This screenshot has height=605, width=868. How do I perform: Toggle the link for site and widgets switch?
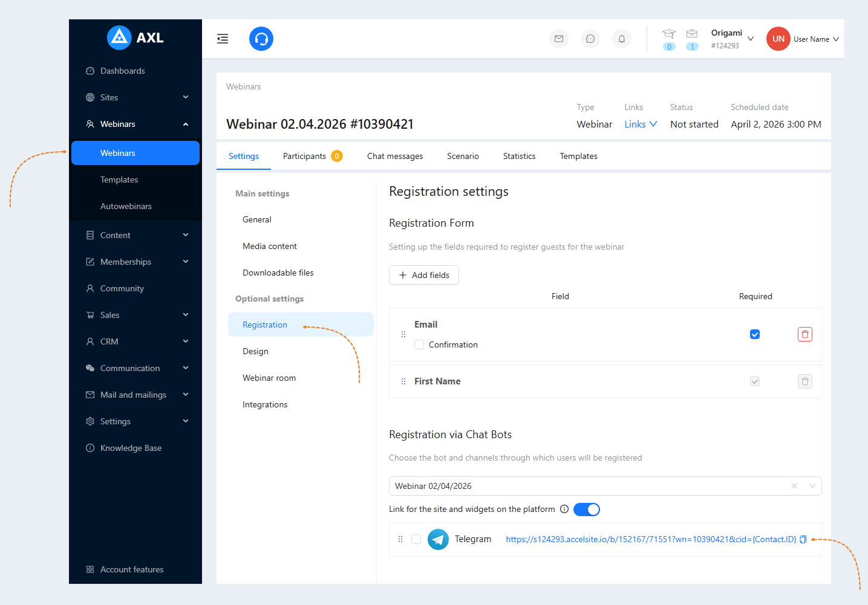coord(587,510)
